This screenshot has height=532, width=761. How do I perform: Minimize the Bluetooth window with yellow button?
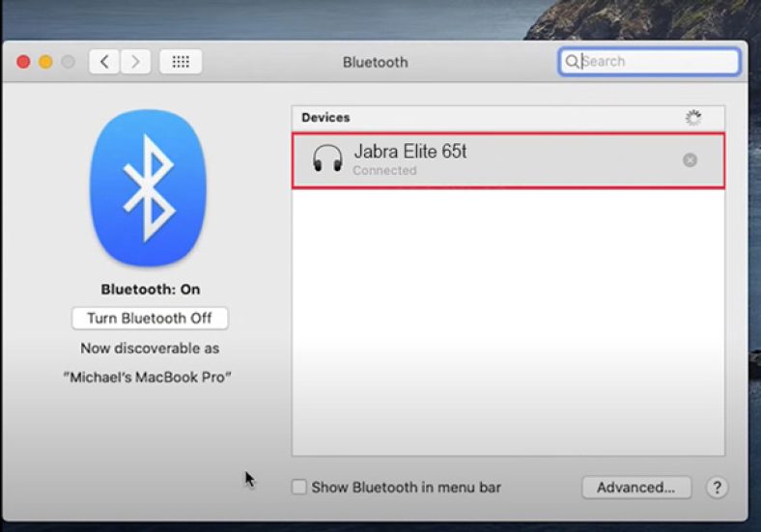click(45, 62)
